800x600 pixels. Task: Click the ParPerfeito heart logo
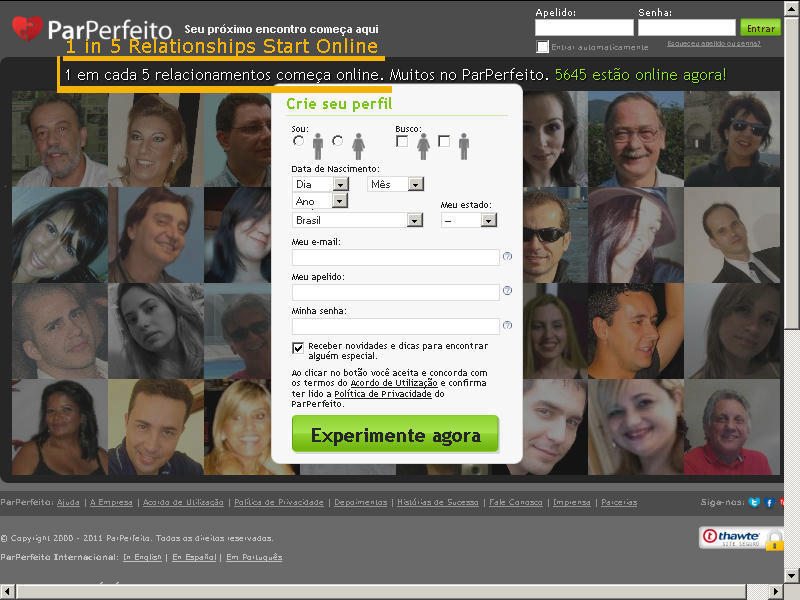pos(27,28)
